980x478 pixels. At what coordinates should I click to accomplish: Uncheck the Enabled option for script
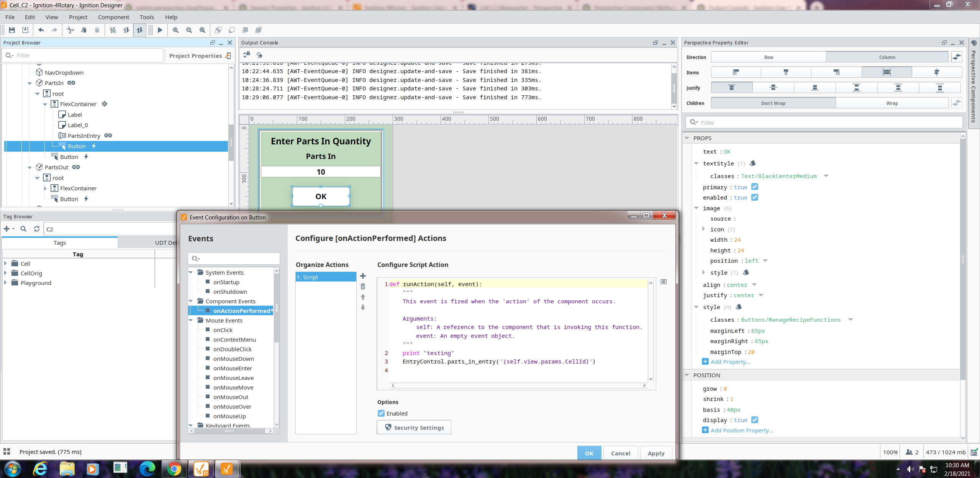[x=381, y=413]
